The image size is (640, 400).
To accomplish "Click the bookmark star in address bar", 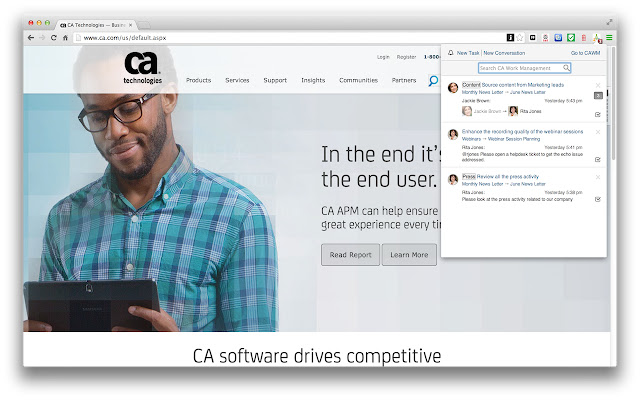I will [520, 38].
